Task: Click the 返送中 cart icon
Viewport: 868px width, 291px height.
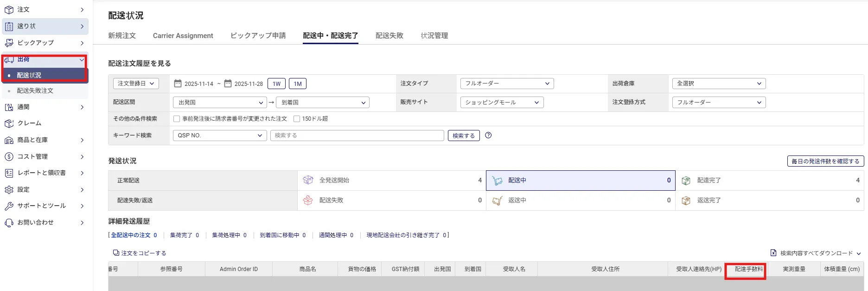Action: 497,200
